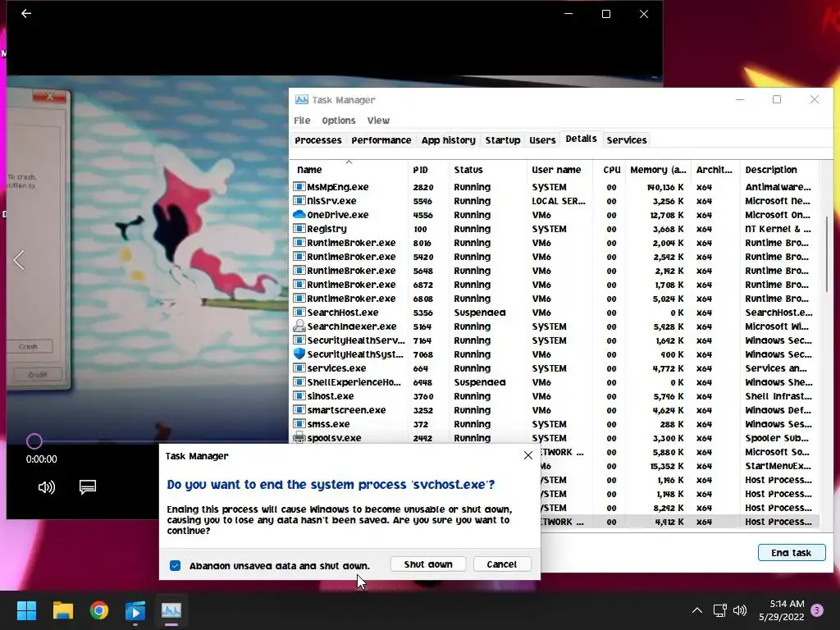Screen dimensions: 840x630
Task: Click the network icon in system tray
Action: click(x=719, y=610)
